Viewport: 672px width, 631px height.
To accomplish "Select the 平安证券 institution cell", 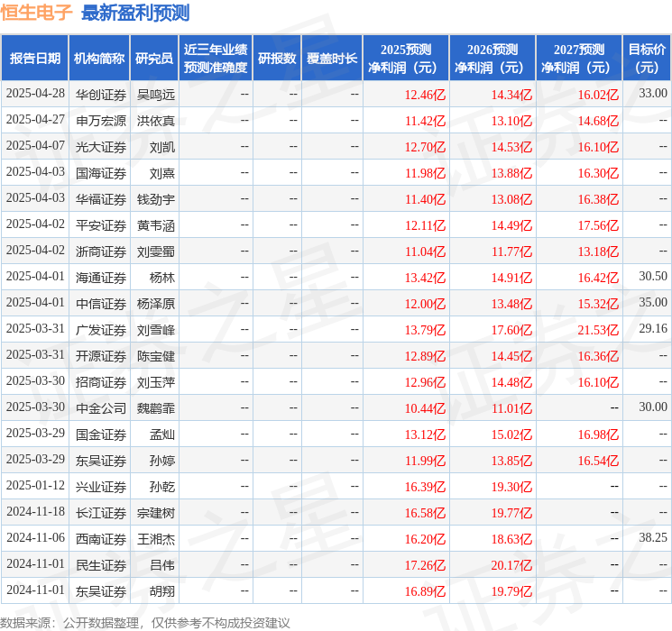I will click(x=101, y=225).
